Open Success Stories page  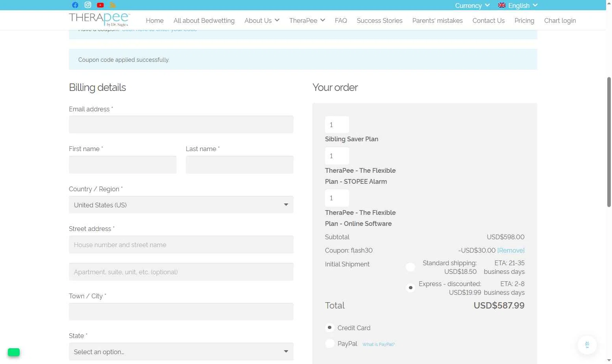[x=379, y=20]
